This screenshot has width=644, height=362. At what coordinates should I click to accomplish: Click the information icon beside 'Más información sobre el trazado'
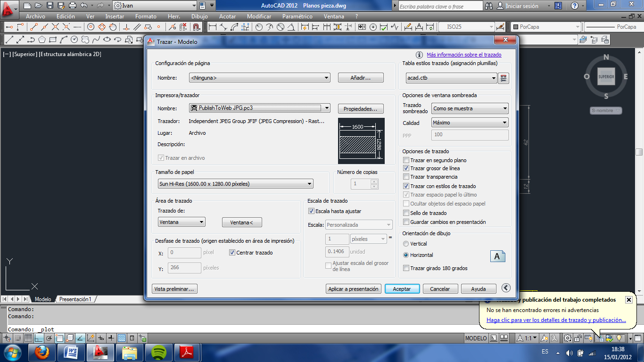pyautogui.click(x=419, y=55)
